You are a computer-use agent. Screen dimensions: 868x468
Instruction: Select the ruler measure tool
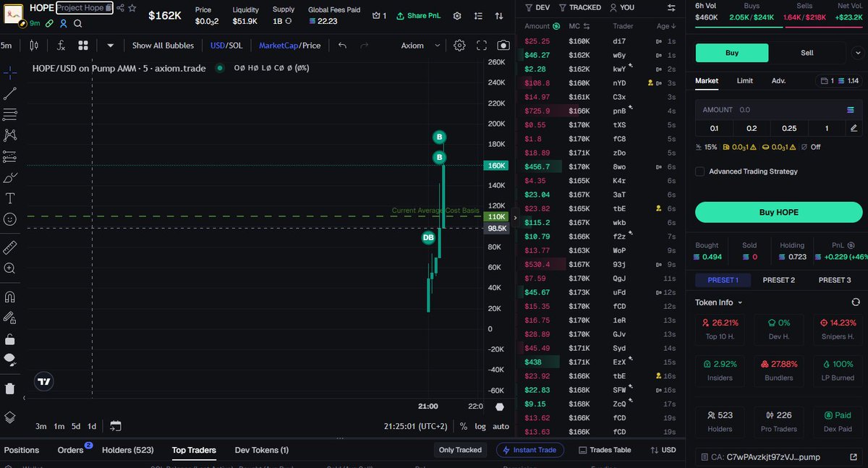(x=10, y=247)
